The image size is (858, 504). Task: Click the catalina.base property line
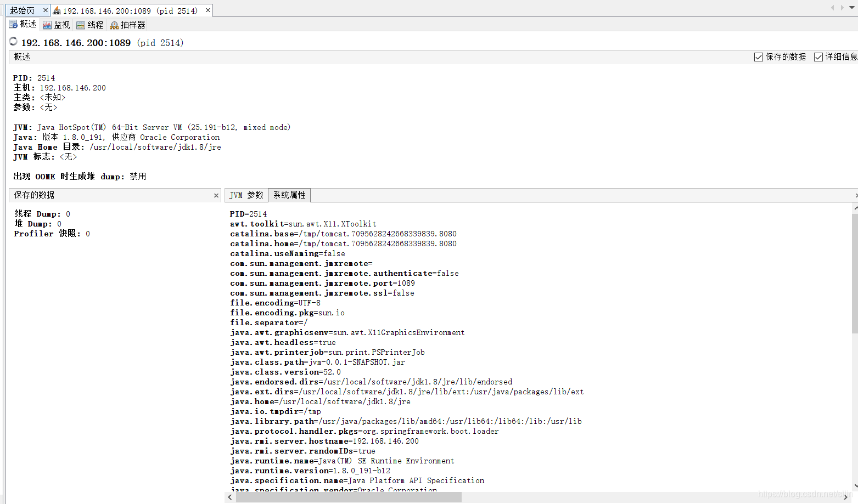coord(343,234)
